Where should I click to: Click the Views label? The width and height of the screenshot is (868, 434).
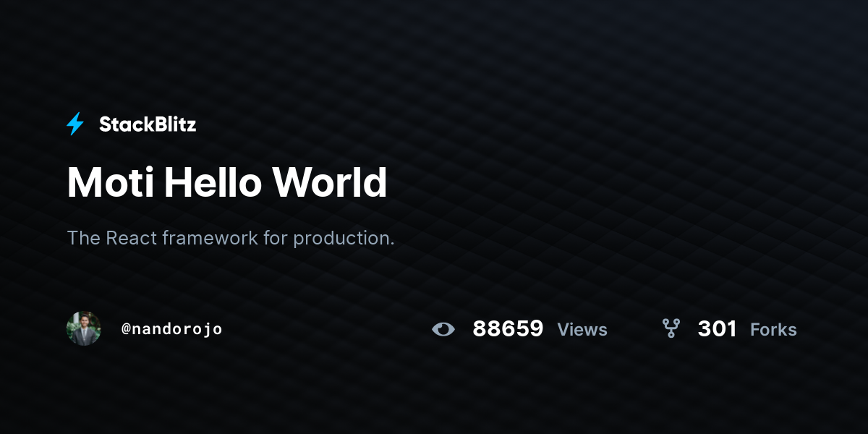coord(582,330)
